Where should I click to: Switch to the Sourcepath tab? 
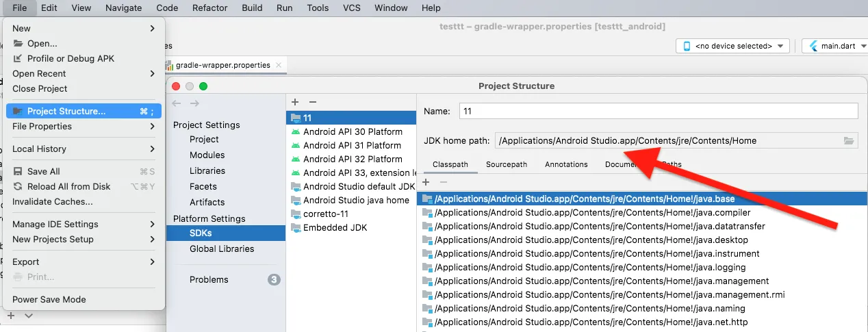point(507,164)
